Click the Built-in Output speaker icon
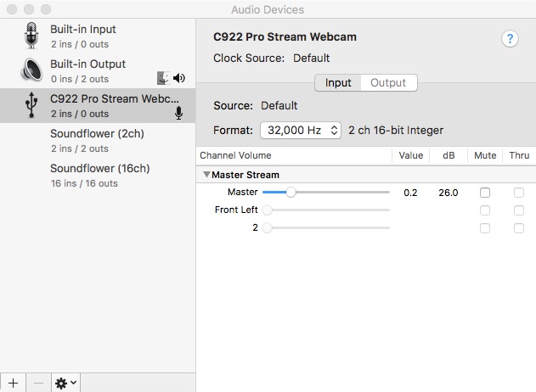Image resolution: width=536 pixels, height=392 pixels. (x=32, y=70)
